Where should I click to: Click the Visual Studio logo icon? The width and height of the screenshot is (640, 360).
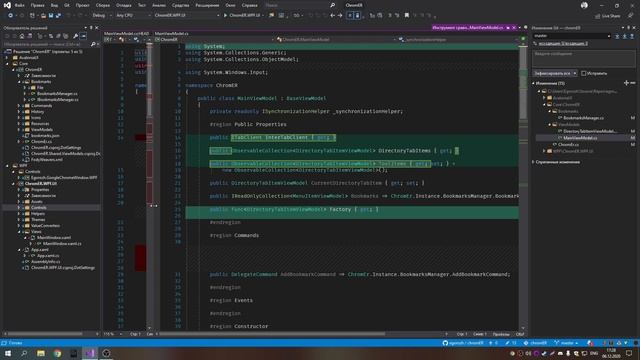point(7,5)
